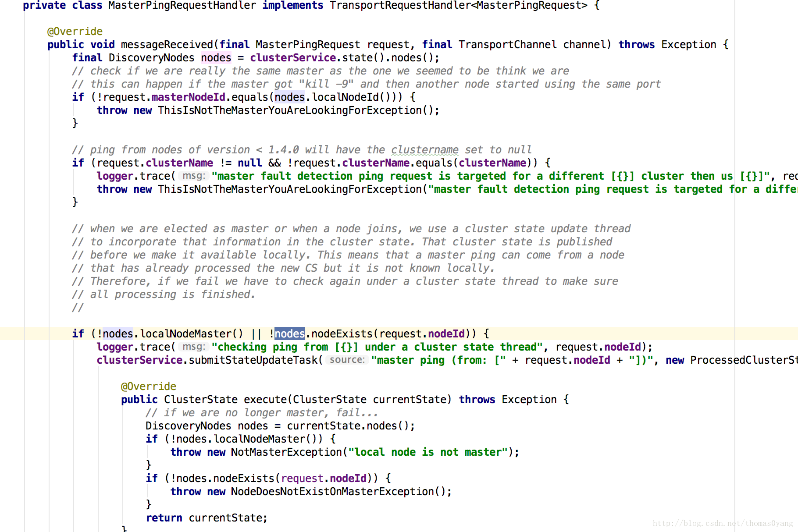Click the localNodeId() call
798x532 pixels.
coord(351,97)
